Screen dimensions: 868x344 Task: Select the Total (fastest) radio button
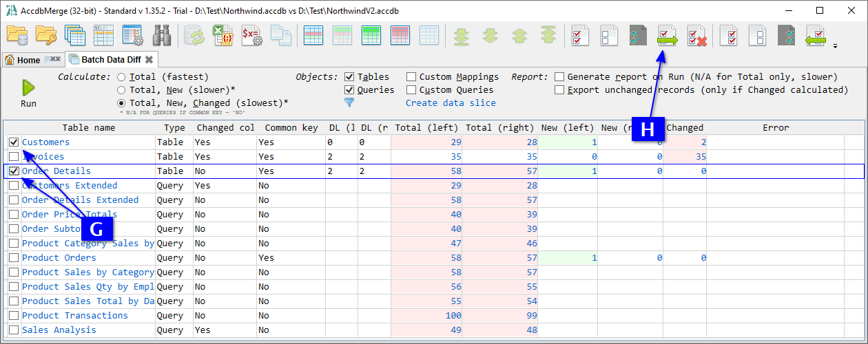tap(121, 77)
